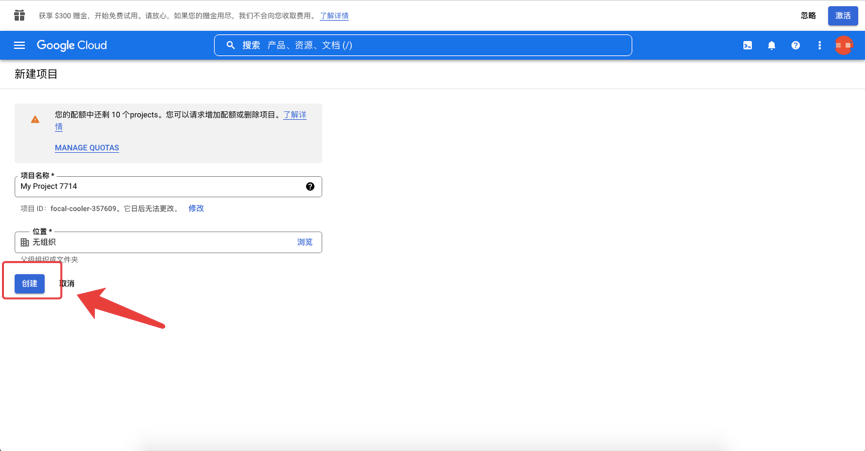The height and width of the screenshot is (451, 865).
Task: Activate Cloud Shell terminal icon
Action: 747,45
